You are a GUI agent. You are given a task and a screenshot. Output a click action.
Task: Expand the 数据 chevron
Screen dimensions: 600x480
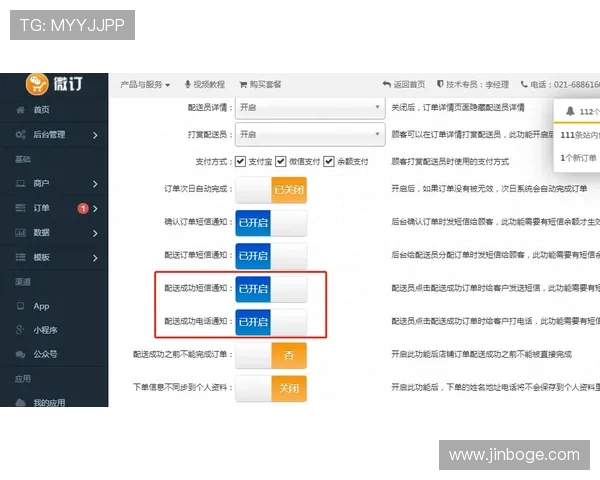[x=95, y=233]
